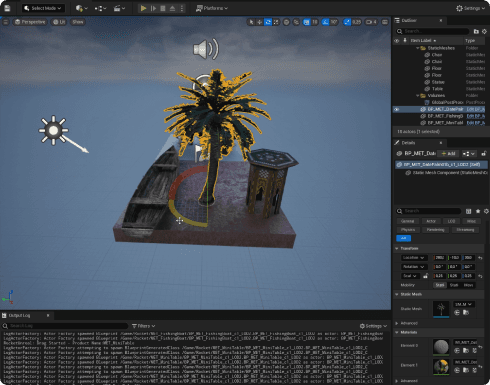The image size is (490, 385).
Task: Click the Outliner search field
Action: click(x=433, y=31)
